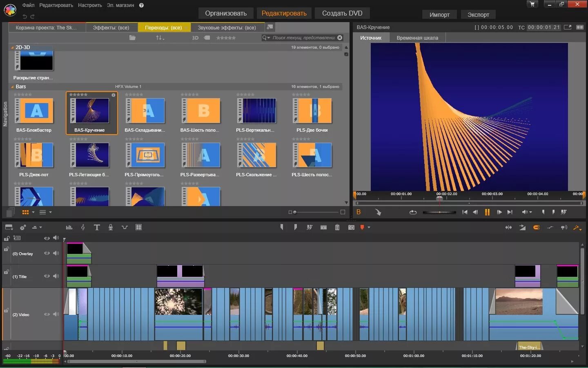Pause playback in the preview player
Screen dimensions: 588x368
point(487,212)
